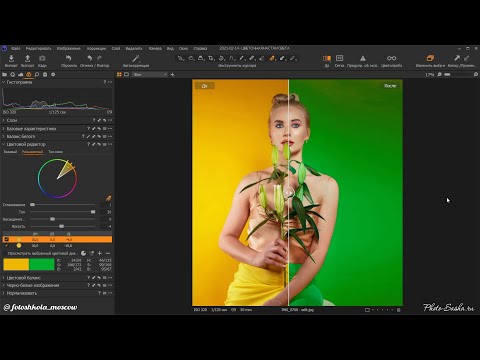Open the Коррекции menu
Image resolution: width=480 pixels, height=360 pixels.
pos(96,49)
